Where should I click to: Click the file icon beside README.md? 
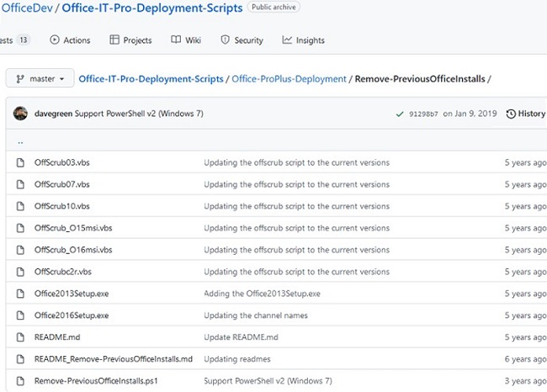pyautogui.click(x=21, y=337)
